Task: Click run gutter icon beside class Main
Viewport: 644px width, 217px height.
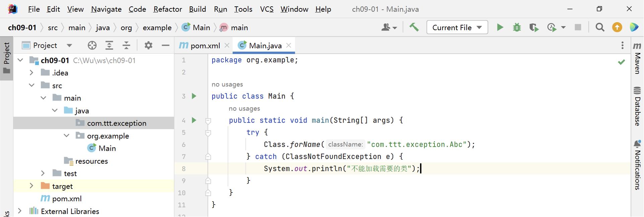Action: 194,96
